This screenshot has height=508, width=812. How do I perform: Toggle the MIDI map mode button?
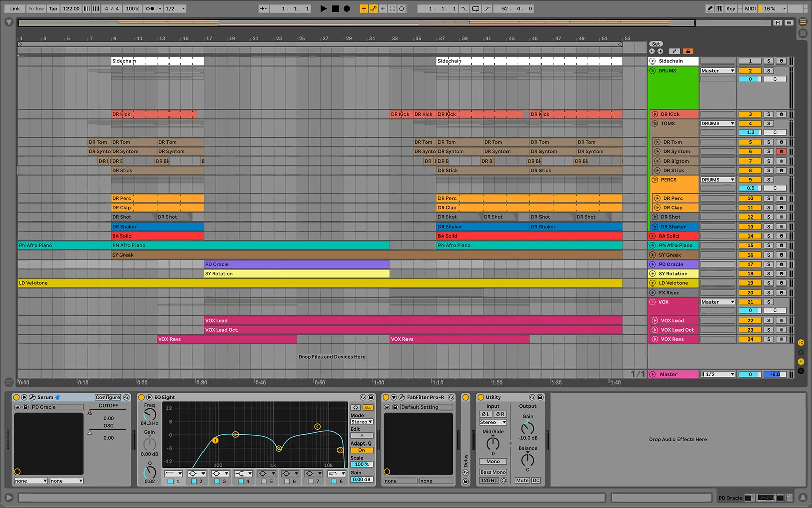click(x=750, y=8)
